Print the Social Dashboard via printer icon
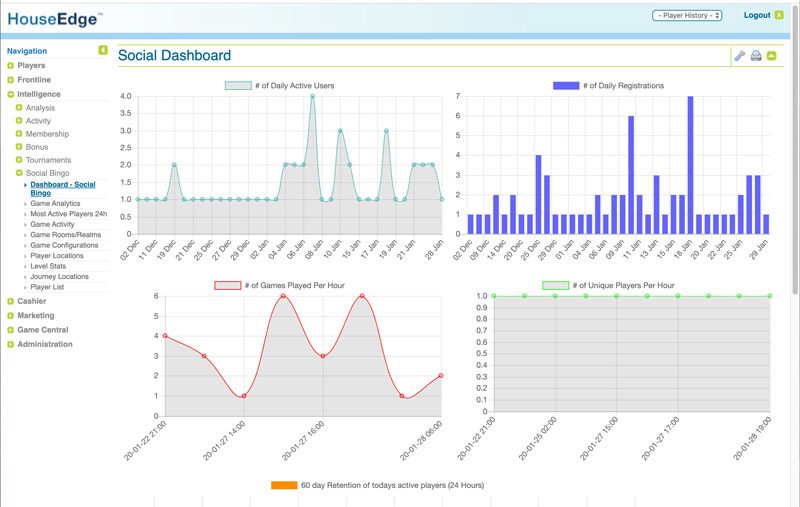Image resolution: width=800 pixels, height=507 pixels. coord(756,56)
